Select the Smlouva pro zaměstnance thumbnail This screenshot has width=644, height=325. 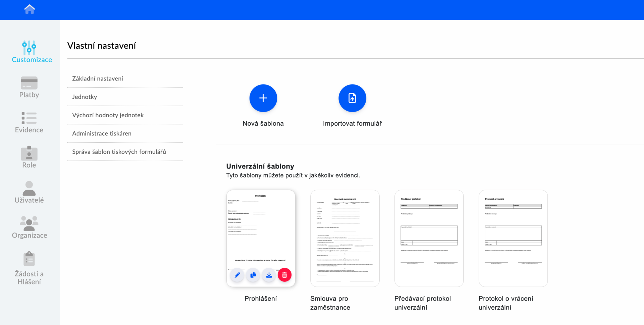[x=345, y=238]
